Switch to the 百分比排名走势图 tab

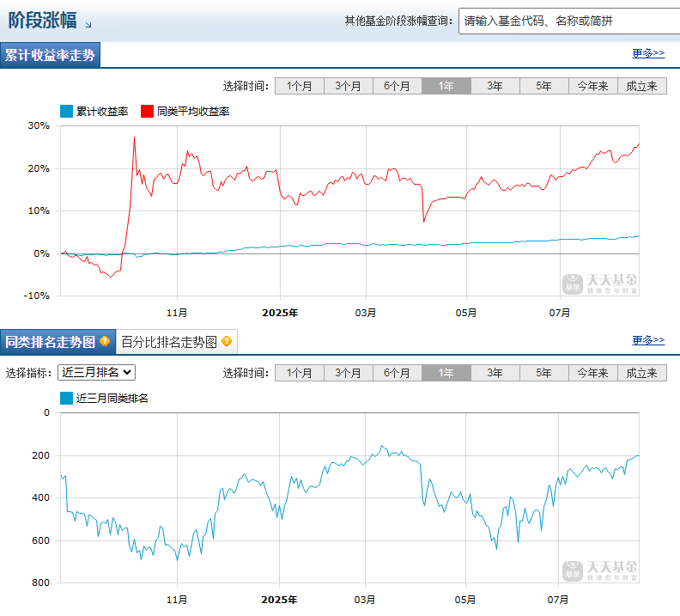point(177,342)
